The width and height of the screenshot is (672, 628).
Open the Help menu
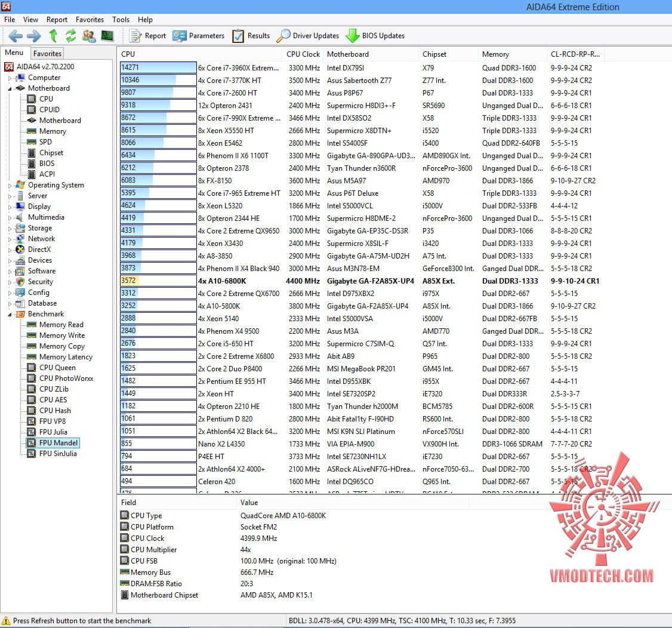click(x=145, y=20)
